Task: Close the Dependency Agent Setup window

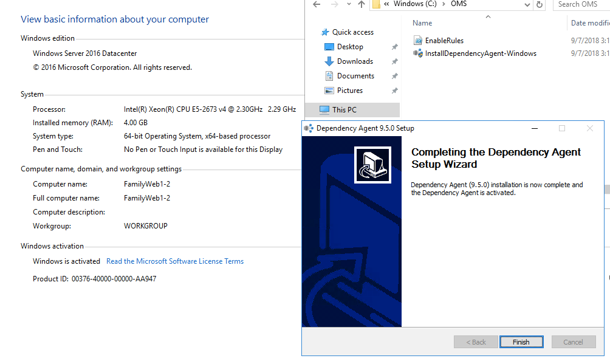Action: click(x=590, y=128)
